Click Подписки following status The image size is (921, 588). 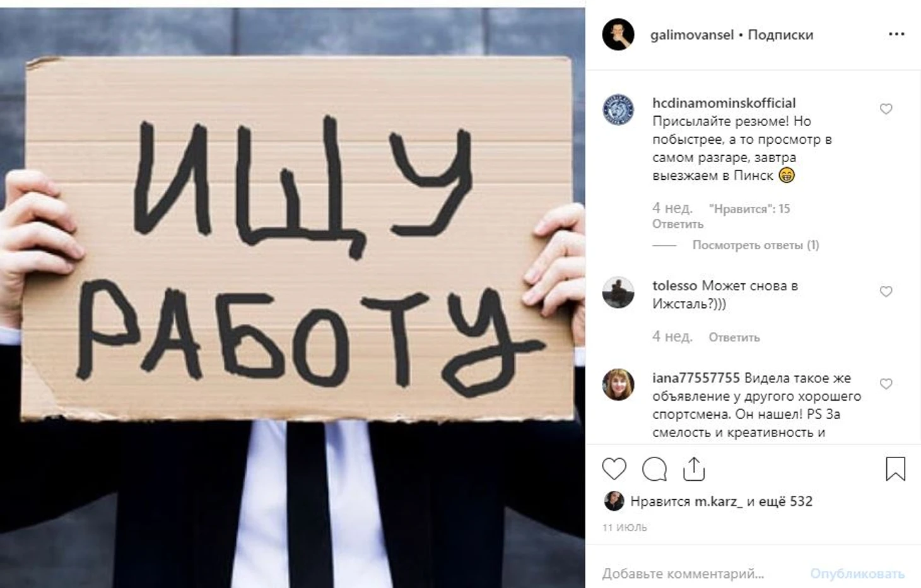pos(780,35)
